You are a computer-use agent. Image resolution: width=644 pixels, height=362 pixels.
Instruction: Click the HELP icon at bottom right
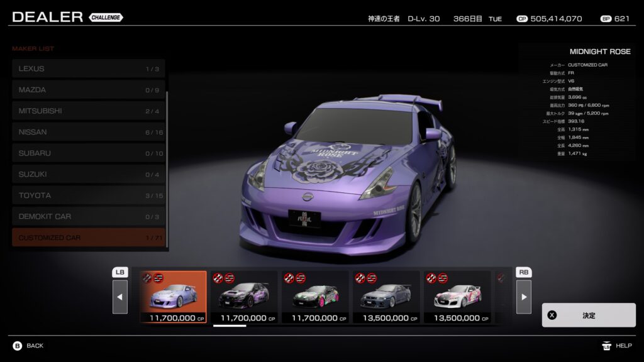click(606, 346)
